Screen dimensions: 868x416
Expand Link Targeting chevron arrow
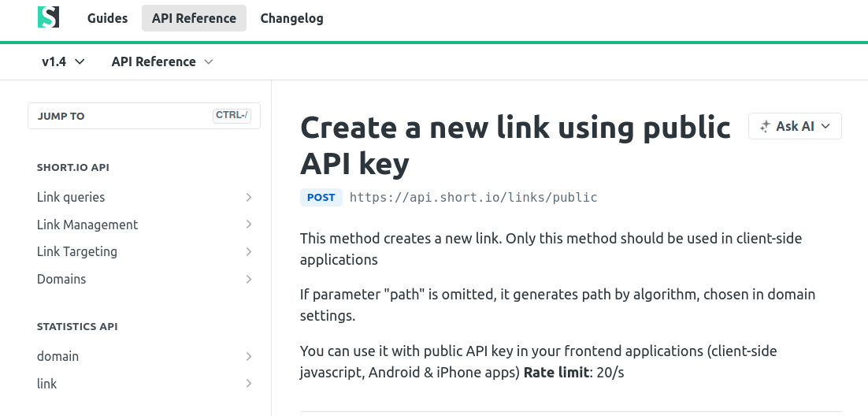pyautogui.click(x=249, y=251)
